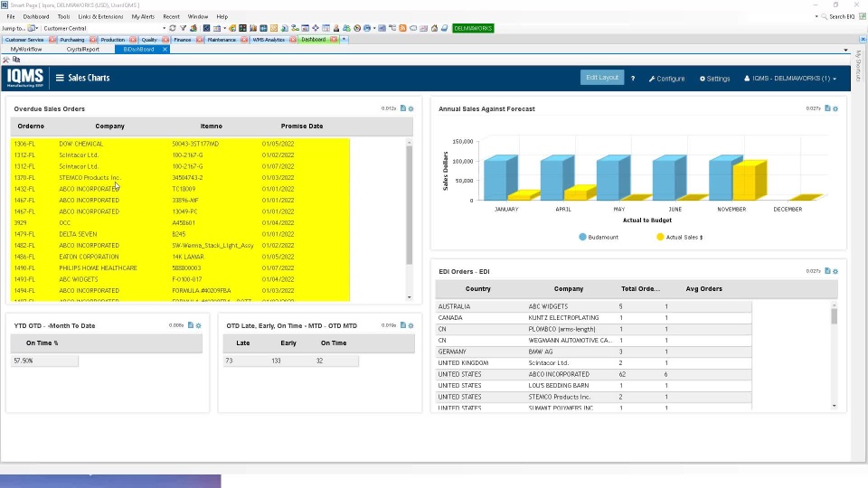The height and width of the screenshot is (488, 868).
Task: Switch to the WMS Analytics tab
Action: (x=269, y=40)
